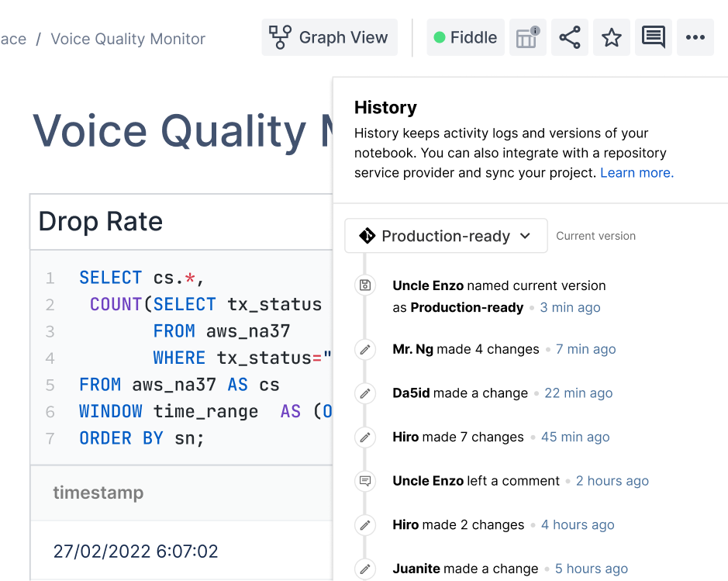
Task: Click the comment bubble icon on Uncle Enzo's entry
Action: tap(365, 481)
